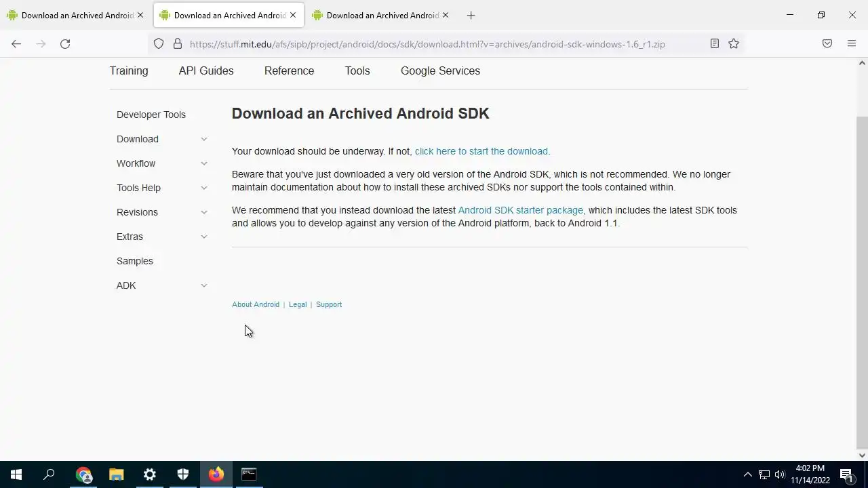Open File Explorer from the taskbar

pos(117,474)
